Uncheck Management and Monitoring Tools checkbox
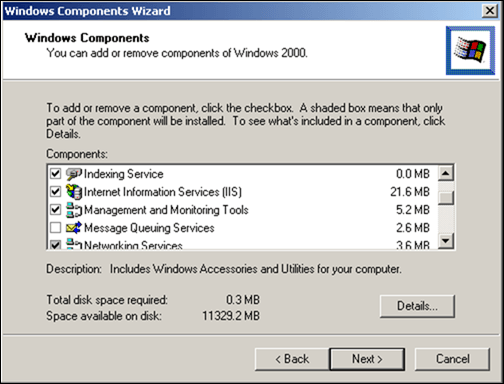 [x=55, y=210]
